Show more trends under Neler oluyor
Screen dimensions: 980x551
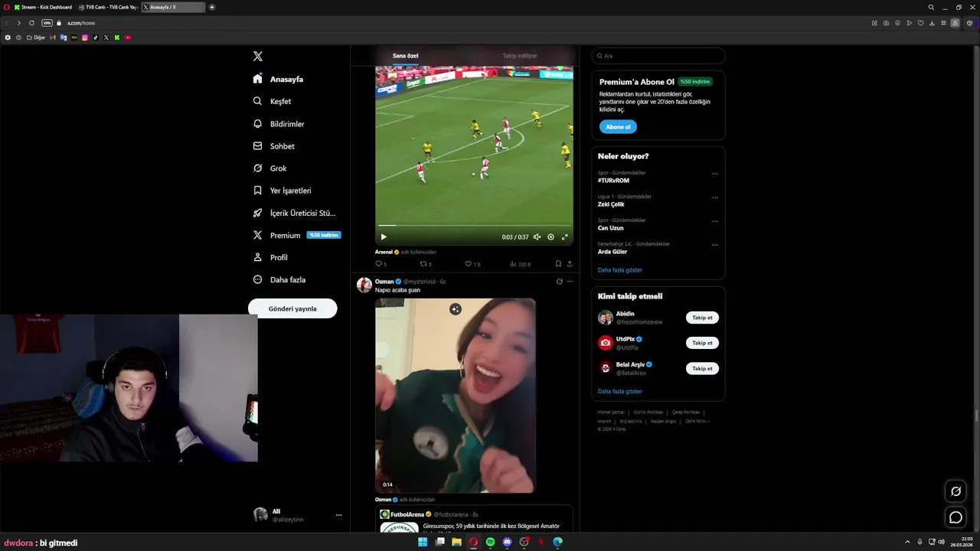click(x=619, y=270)
